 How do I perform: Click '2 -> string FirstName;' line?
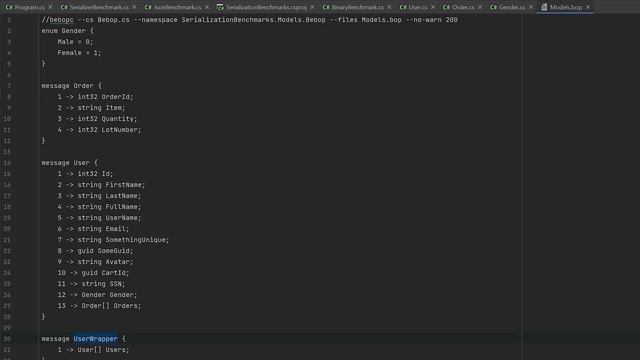(x=101, y=185)
